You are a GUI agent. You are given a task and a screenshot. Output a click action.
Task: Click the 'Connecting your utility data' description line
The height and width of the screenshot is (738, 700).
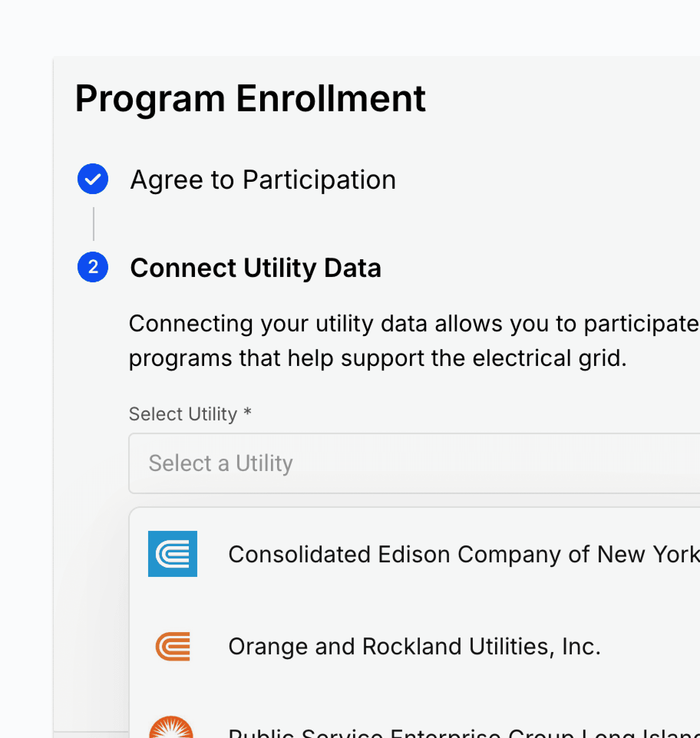[x=413, y=323]
